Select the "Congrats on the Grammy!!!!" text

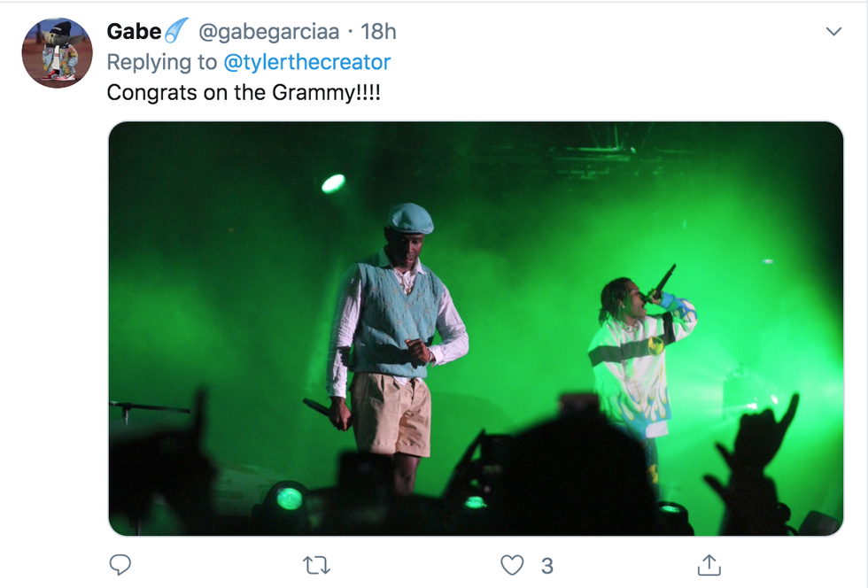[x=244, y=92]
